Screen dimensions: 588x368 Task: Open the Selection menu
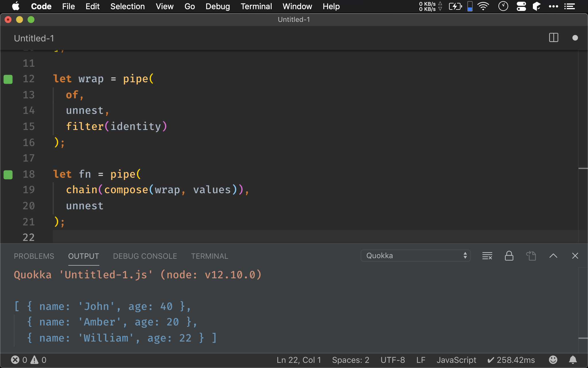127,6
